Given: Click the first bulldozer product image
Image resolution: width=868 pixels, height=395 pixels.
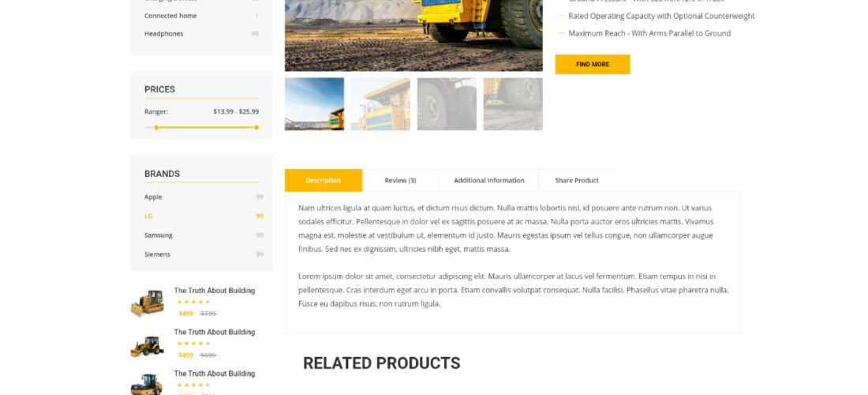Looking at the screenshot, I should [x=148, y=303].
